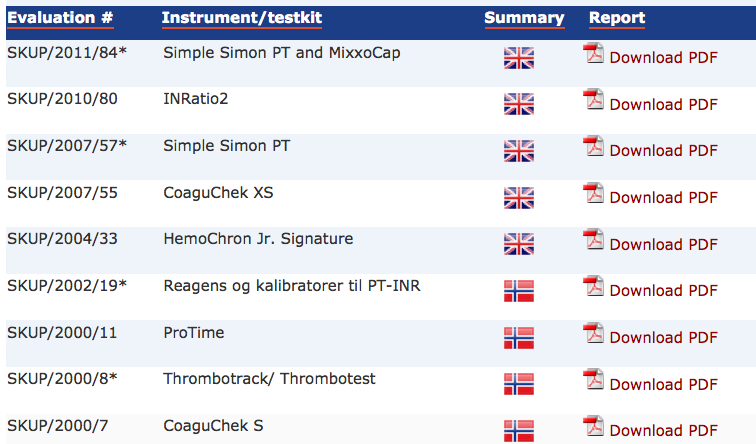Sort by Evaluation # column header

pos(60,18)
